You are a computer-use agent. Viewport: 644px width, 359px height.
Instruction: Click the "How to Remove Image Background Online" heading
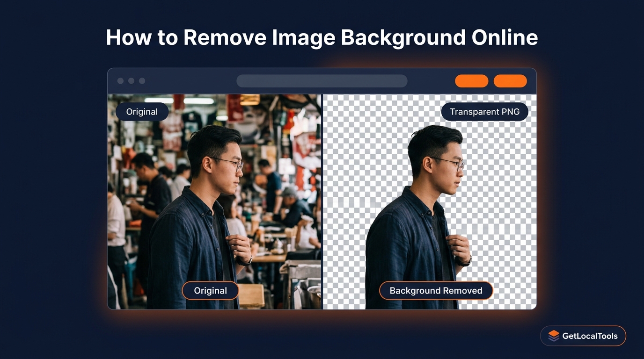coord(322,37)
